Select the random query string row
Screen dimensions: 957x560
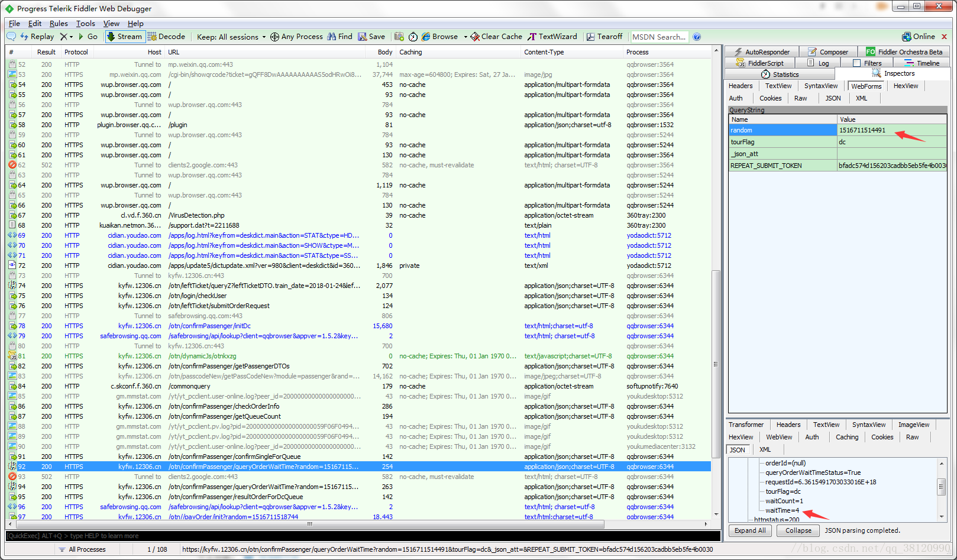(838, 130)
